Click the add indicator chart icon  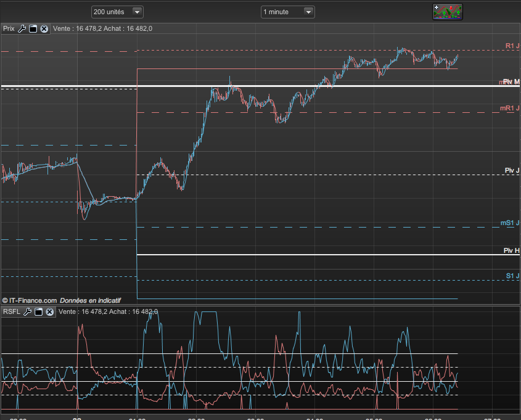pyautogui.click(x=447, y=12)
